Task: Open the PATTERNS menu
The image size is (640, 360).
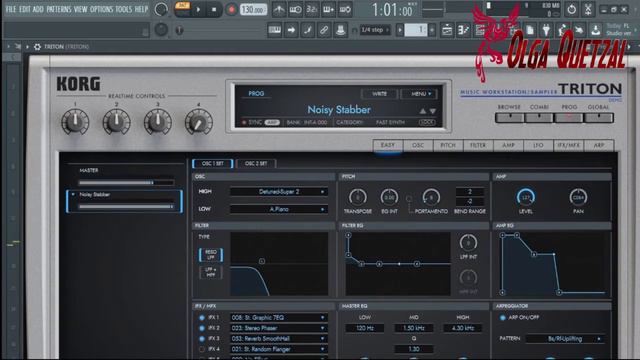Action: pos(59,9)
